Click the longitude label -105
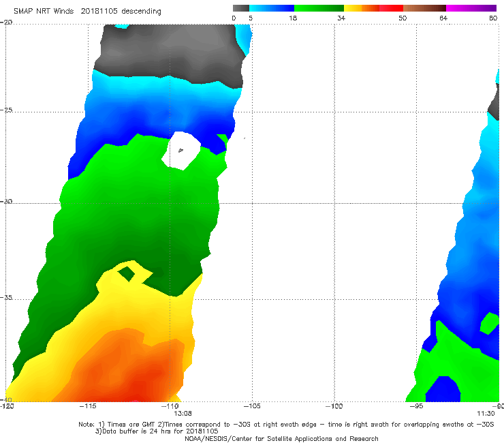 [x=252, y=406]
